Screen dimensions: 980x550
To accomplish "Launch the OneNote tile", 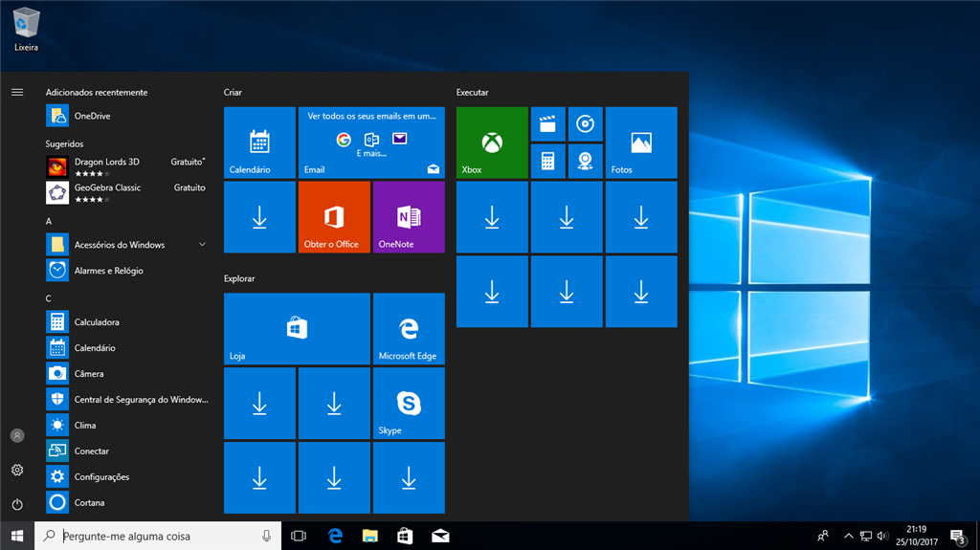I will [409, 217].
